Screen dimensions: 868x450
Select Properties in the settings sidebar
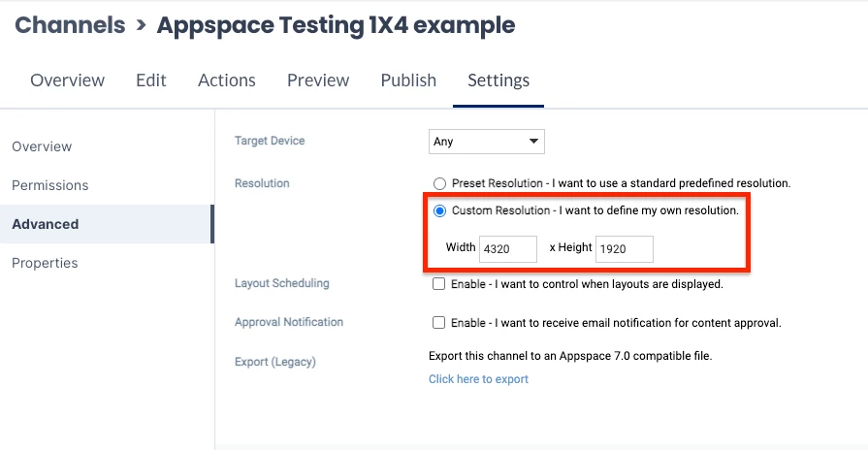45,263
